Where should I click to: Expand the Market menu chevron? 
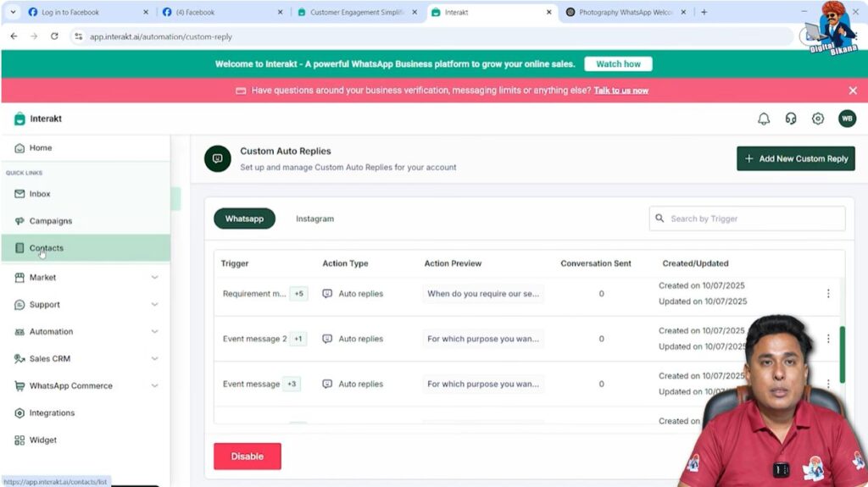click(x=154, y=277)
